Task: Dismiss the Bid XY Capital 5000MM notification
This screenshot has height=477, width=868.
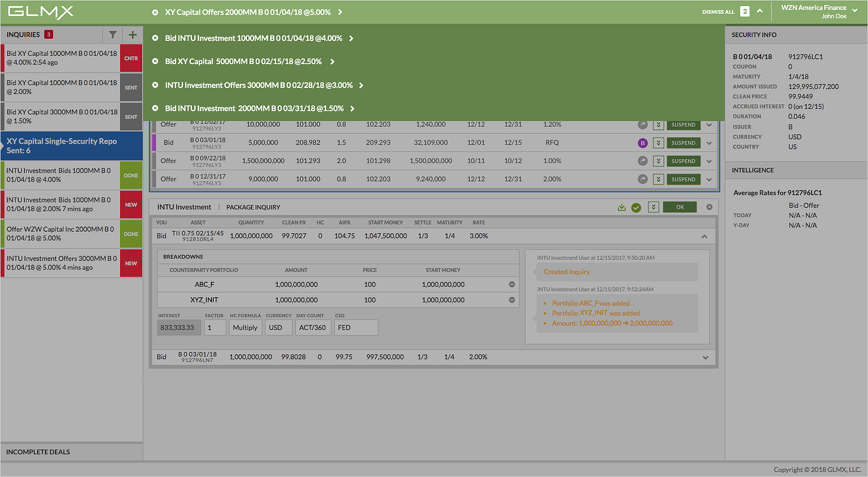Action: [156, 61]
